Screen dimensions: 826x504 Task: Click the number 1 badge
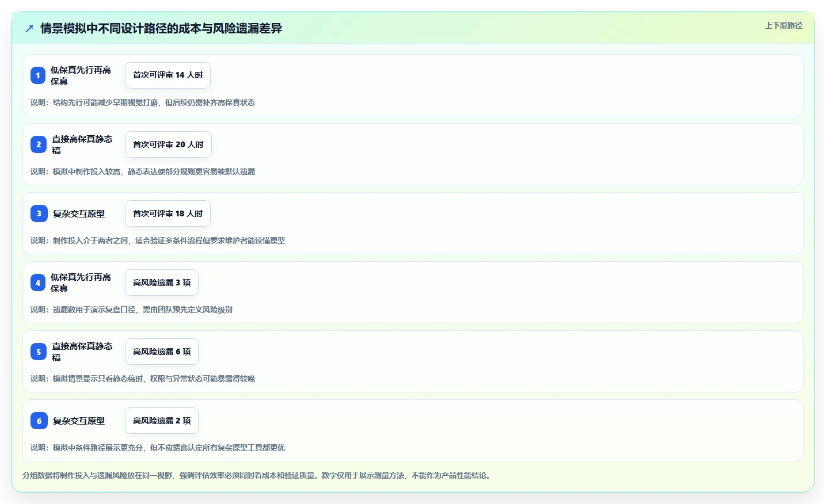pos(38,75)
